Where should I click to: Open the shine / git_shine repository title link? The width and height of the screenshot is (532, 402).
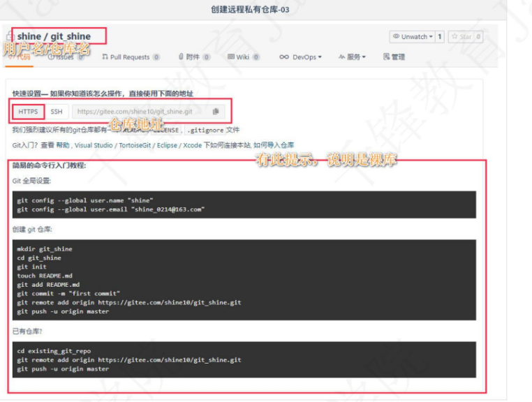(54, 36)
